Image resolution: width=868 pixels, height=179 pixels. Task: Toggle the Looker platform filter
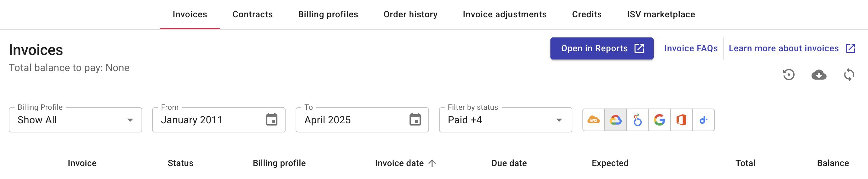[x=637, y=120]
